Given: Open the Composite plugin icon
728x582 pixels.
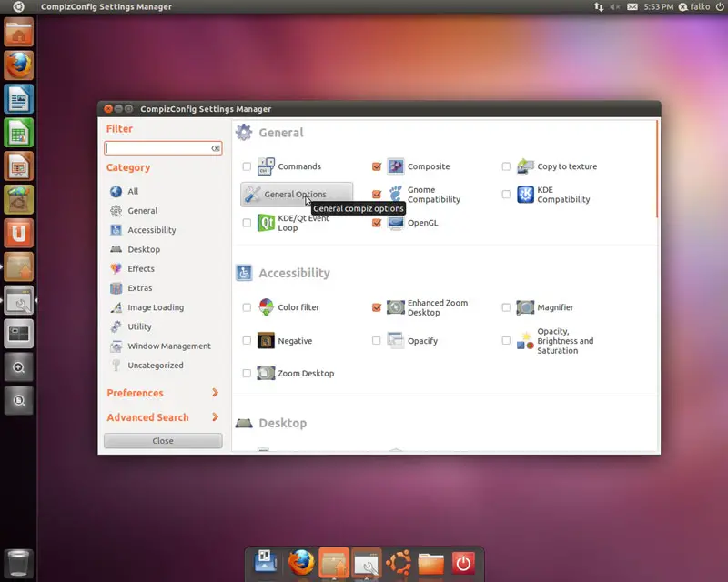Looking at the screenshot, I should click(396, 166).
